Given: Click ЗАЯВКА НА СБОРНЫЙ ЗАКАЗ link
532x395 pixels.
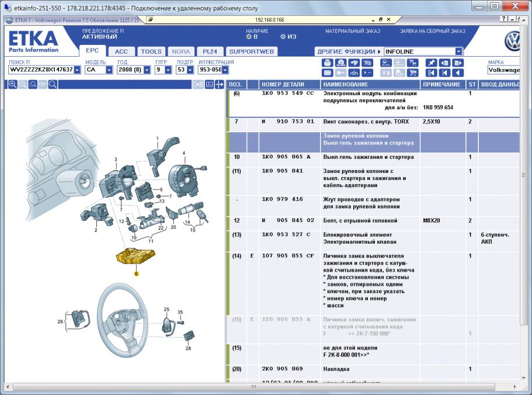Looking at the screenshot, I should pos(433,31).
